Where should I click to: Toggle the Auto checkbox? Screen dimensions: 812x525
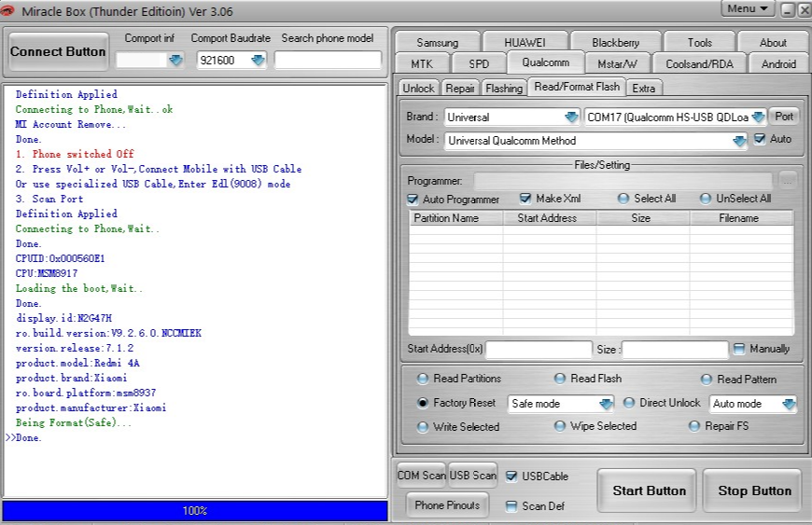[x=760, y=139]
